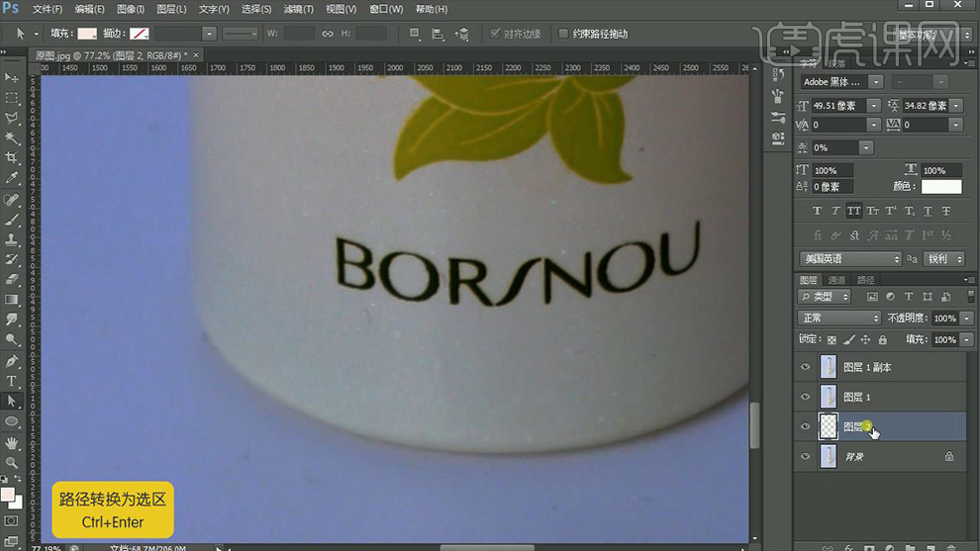This screenshot has width=980, height=551.
Task: Click the text 颜色 color swatch
Action: (941, 187)
